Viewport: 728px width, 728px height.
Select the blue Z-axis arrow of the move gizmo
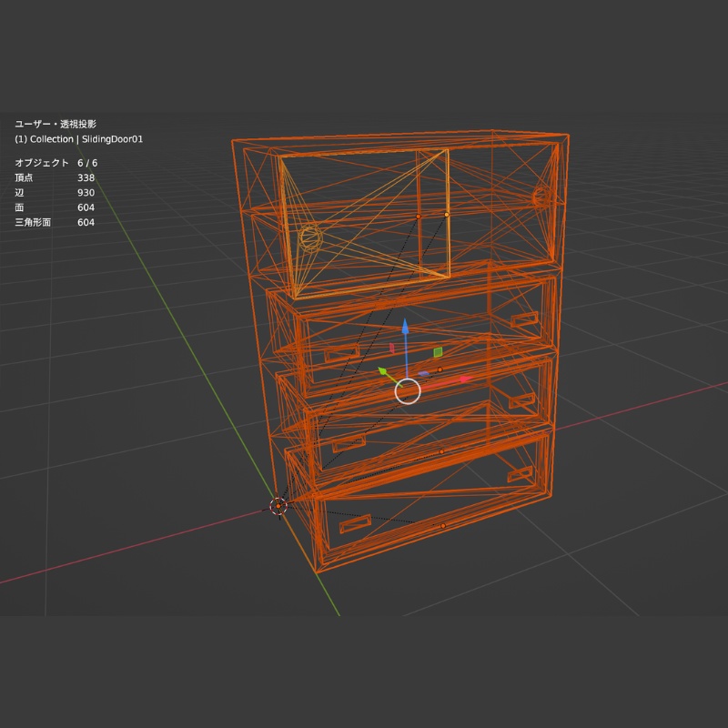click(x=405, y=326)
